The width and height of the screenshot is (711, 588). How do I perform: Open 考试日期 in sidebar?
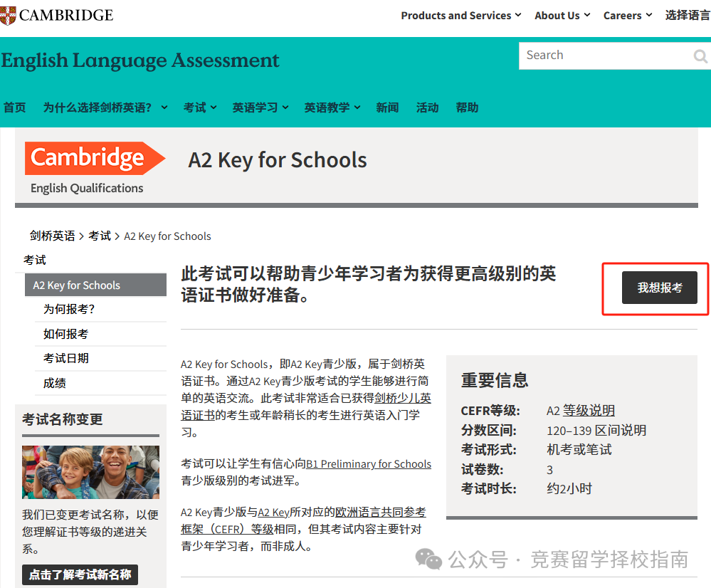tap(65, 359)
